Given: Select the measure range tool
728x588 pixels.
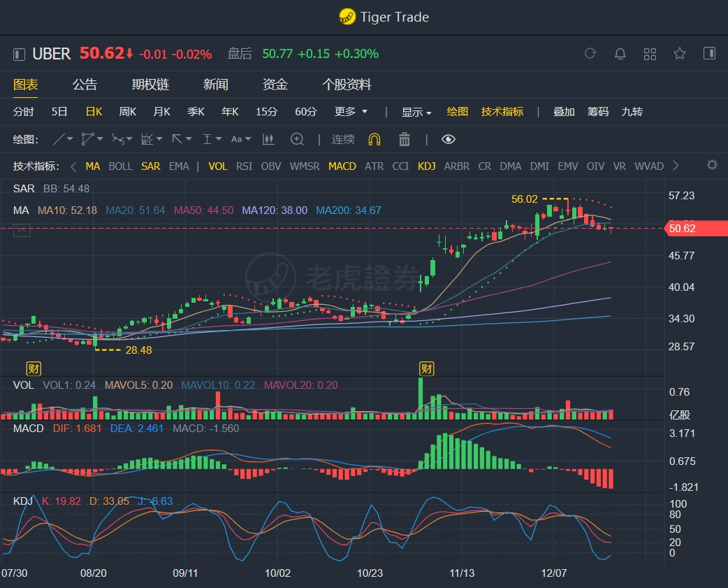Looking at the screenshot, I should click(x=207, y=139).
